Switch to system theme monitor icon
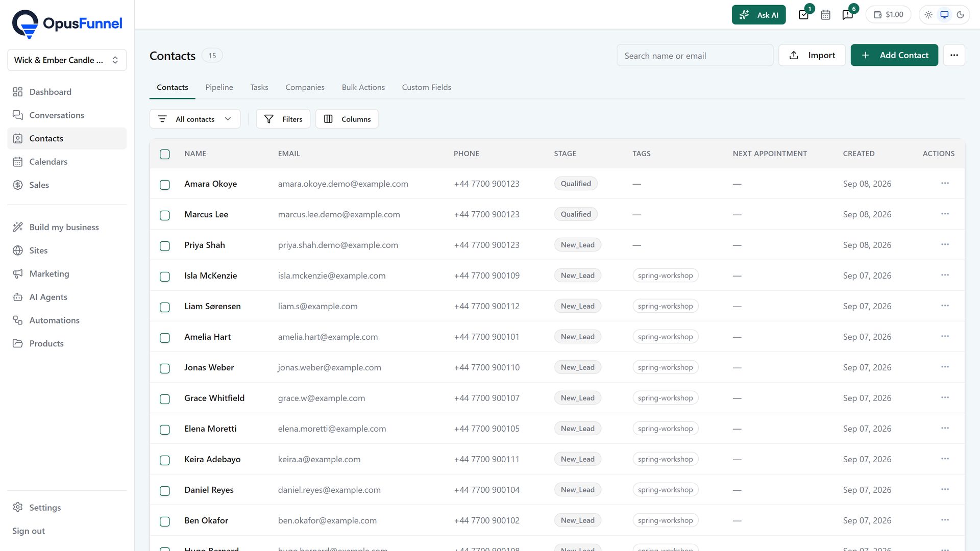This screenshot has width=980, height=551. click(x=944, y=15)
